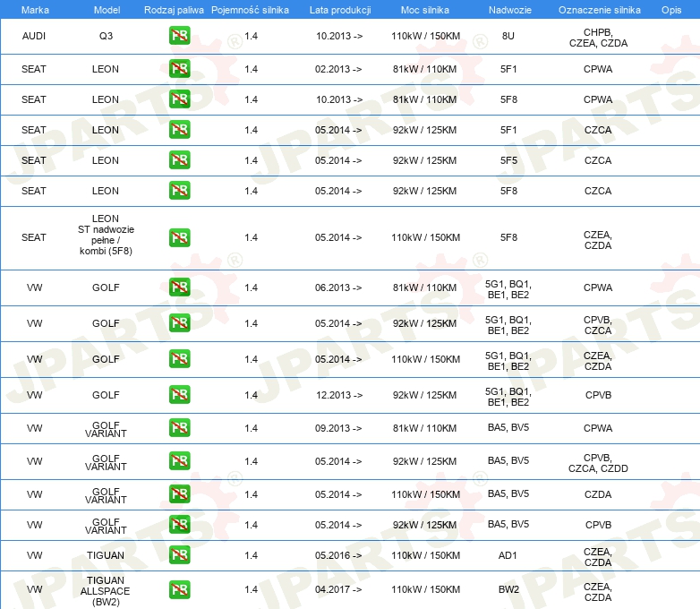The height and width of the screenshot is (609, 700).
Task: Select the 1.4 engine size in the AUDI Q3 row
Action: [251, 36]
